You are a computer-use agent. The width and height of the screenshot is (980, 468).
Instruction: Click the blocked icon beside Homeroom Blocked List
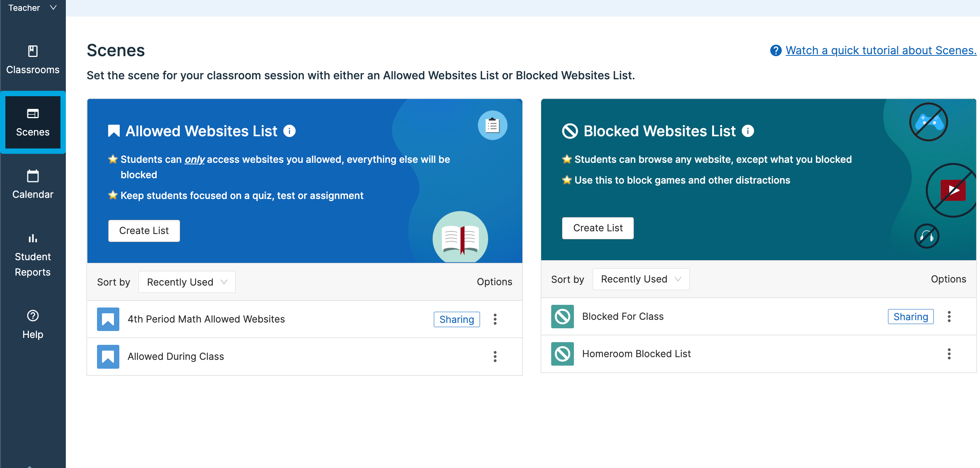click(x=562, y=354)
